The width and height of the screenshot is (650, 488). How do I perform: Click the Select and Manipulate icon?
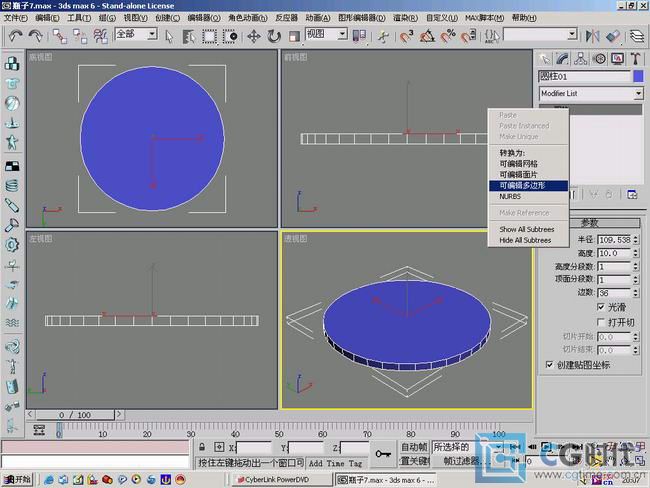coord(383,36)
